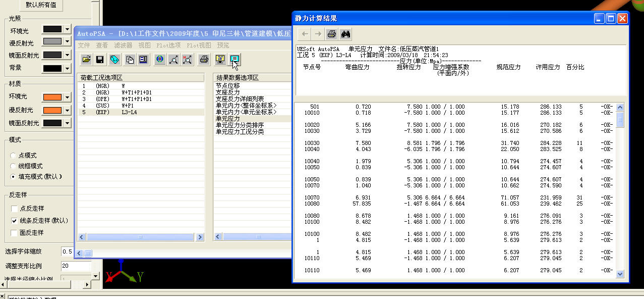Viewport: 644px width, 299px height.
Task: Select 节点位移 in results data list
Action: (x=228, y=86)
